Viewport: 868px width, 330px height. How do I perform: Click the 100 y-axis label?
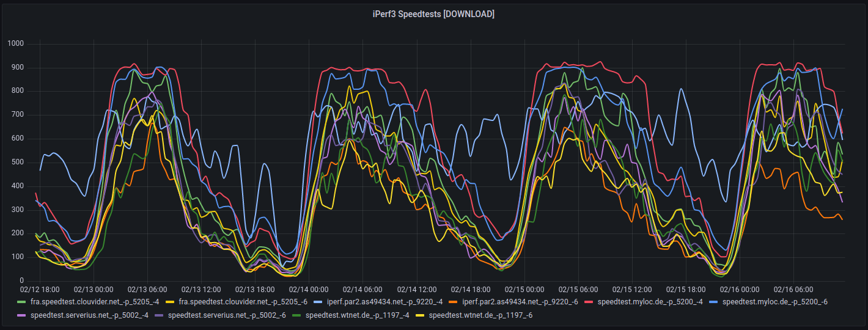(17, 257)
